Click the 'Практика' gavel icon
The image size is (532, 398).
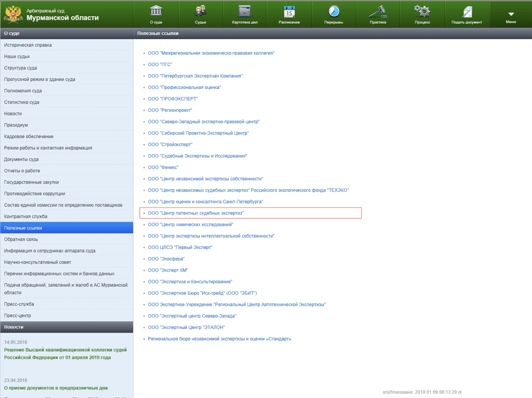click(378, 11)
